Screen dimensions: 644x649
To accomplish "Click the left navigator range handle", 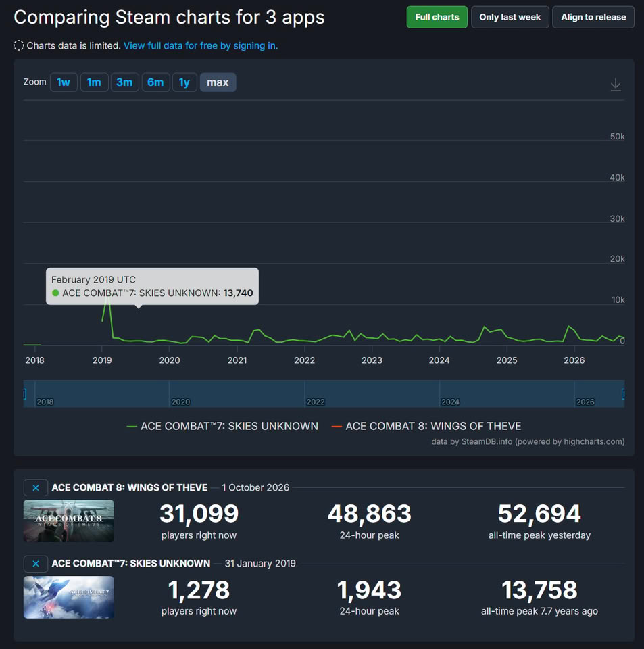I will click(24, 393).
